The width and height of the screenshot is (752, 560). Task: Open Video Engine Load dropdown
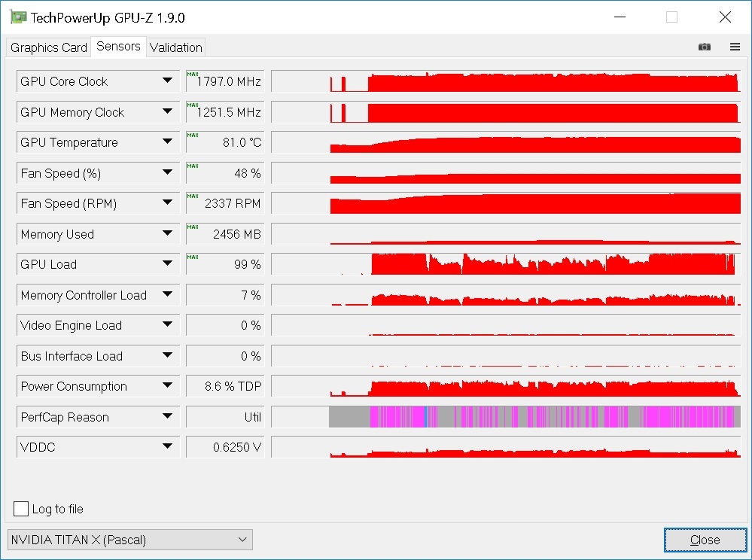[x=167, y=325]
